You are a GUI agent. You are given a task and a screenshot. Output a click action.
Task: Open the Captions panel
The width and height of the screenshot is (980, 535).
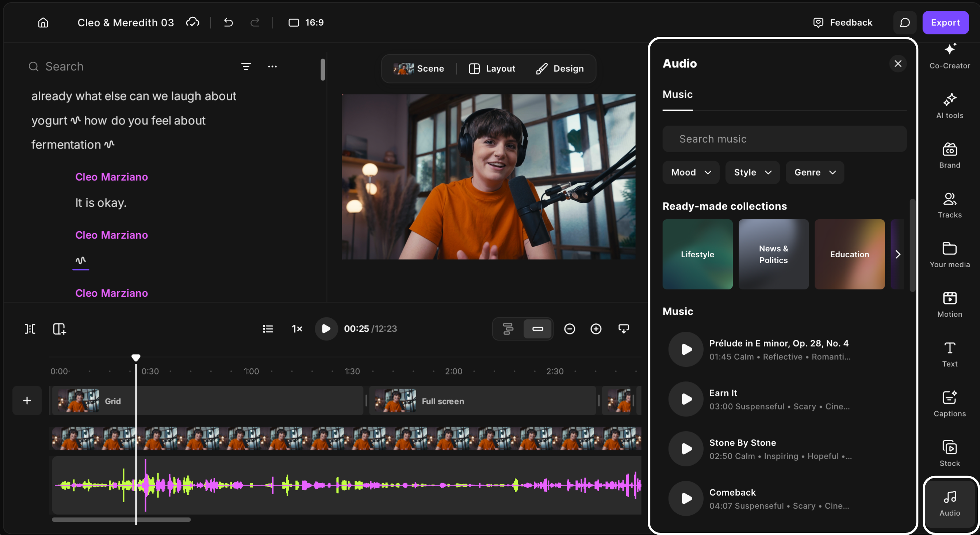click(950, 404)
